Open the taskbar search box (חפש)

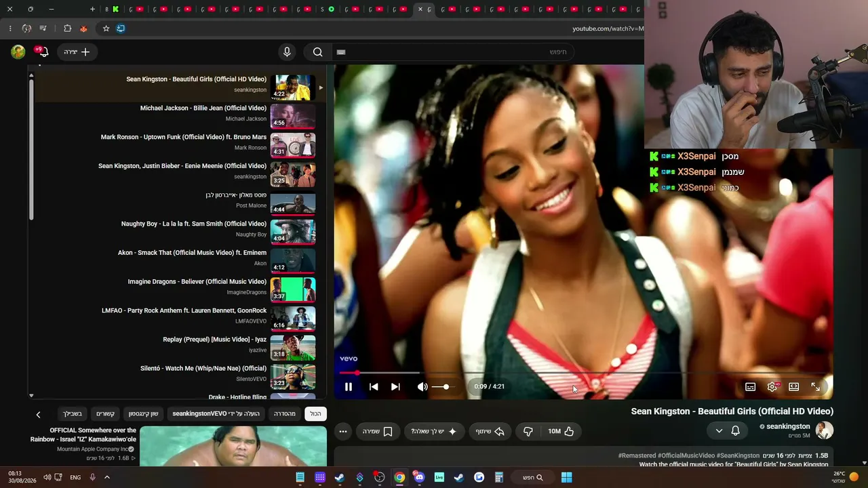(533, 477)
